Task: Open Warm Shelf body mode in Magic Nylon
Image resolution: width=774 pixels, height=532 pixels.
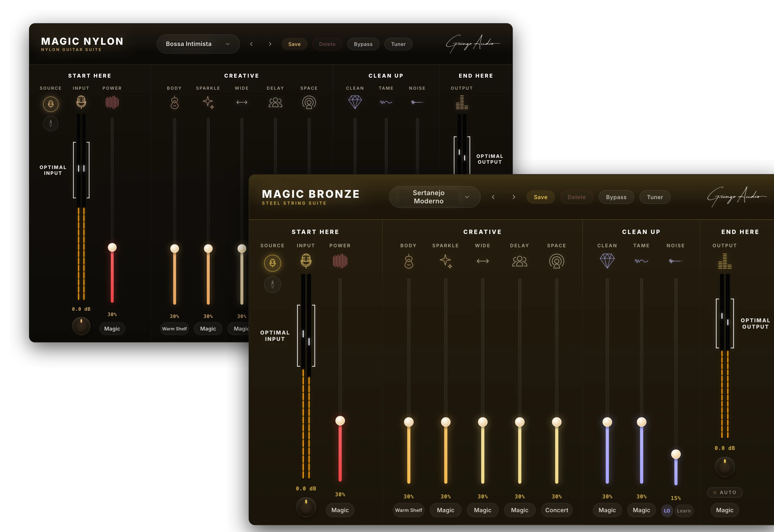Action: 174,329
